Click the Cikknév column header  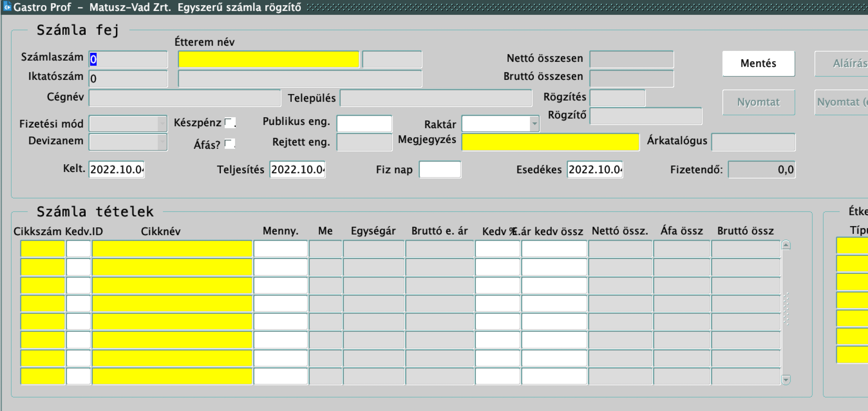point(161,231)
